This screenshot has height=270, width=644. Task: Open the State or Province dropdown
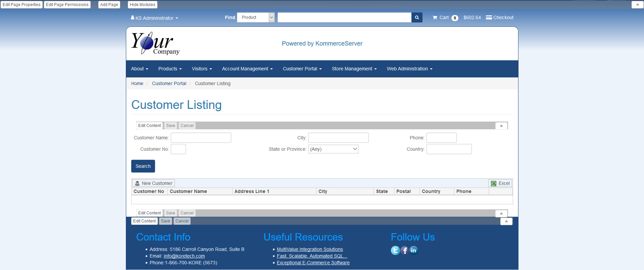[x=333, y=149]
